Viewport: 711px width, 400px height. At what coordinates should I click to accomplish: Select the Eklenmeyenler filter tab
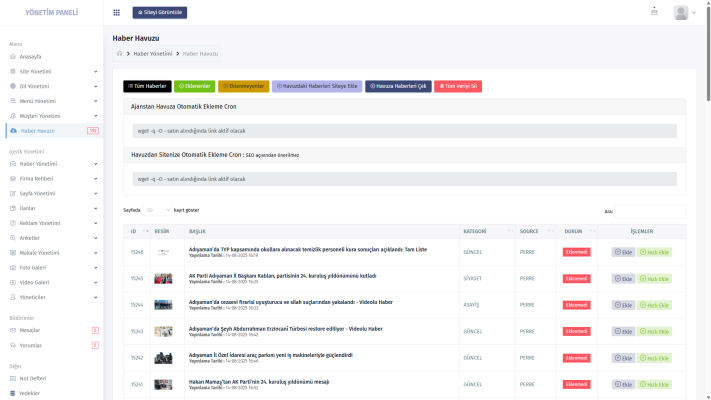pos(243,87)
